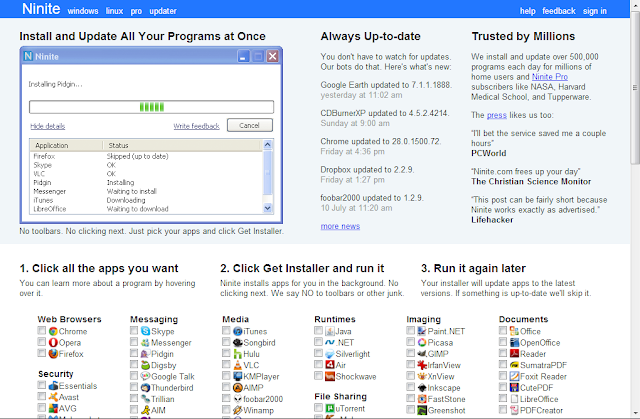The image size is (640, 419).
Task: Enable the XnView checkbox
Action: click(x=411, y=375)
